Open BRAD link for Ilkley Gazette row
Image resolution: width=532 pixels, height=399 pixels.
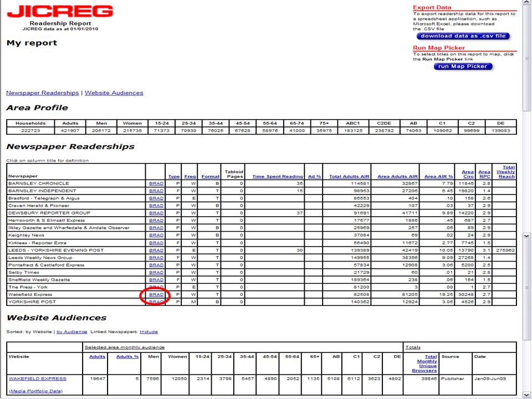[x=156, y=228]
